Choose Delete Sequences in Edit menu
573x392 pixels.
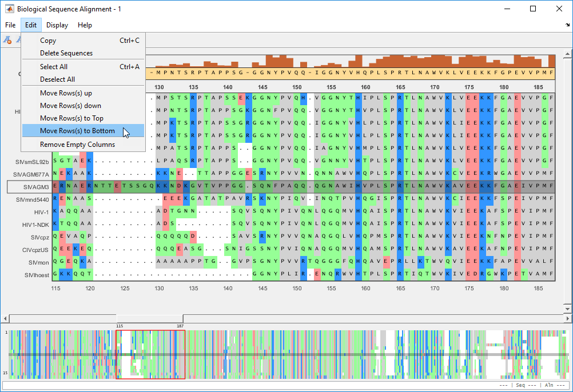(x=66, y=53)
